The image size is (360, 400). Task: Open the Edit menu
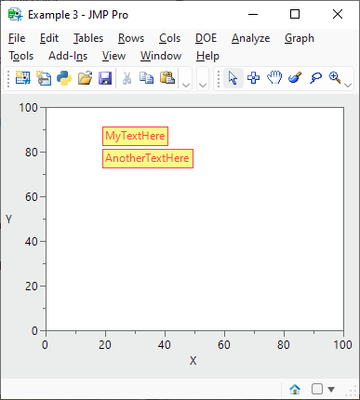coord(49,38)
